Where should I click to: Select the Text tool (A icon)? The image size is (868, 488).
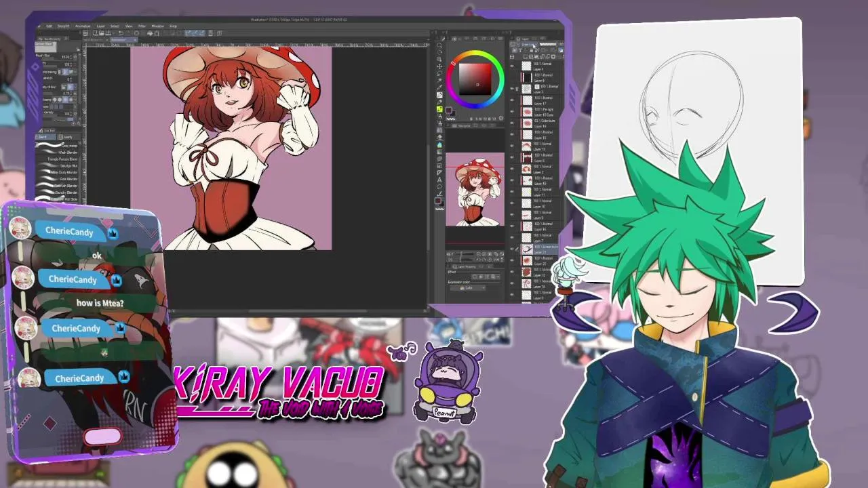click(x=439, y=180)
